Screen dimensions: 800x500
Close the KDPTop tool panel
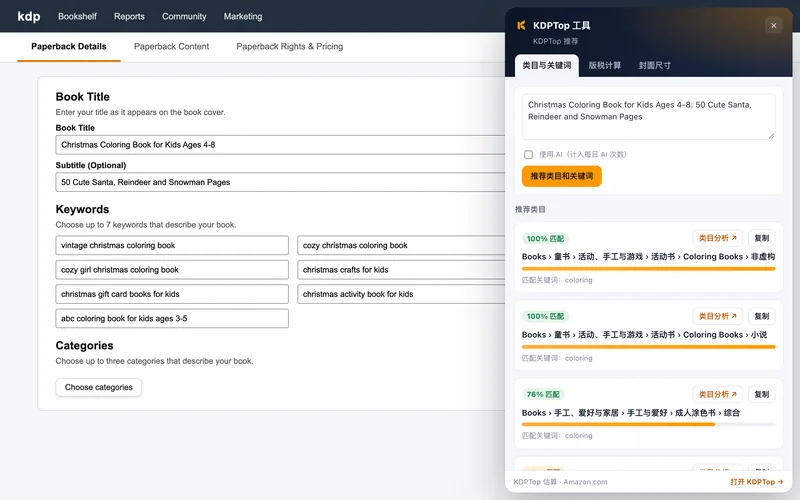pos(773,26)
